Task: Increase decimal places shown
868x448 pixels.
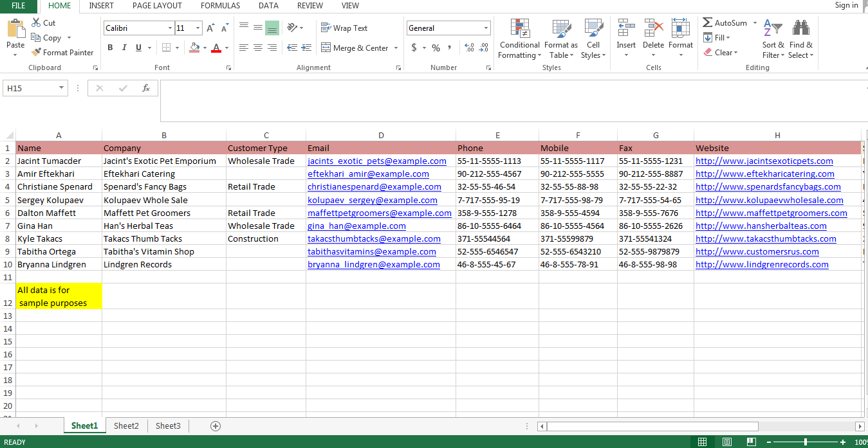Action: click(469, 48)
